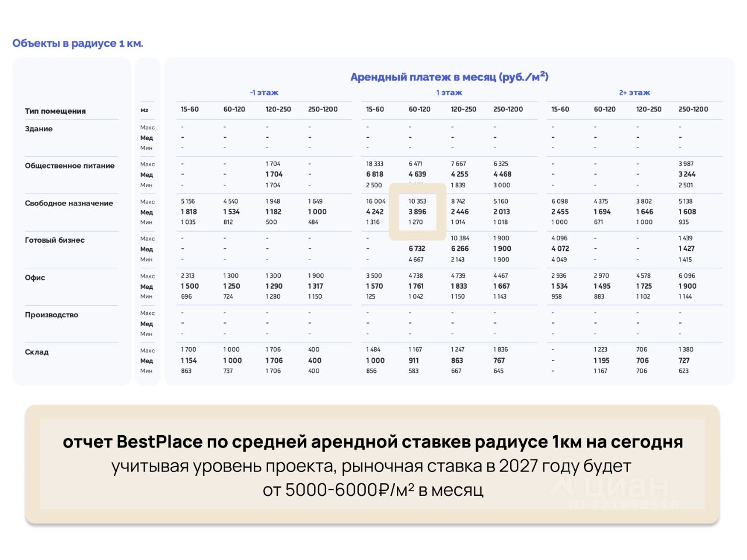747x560 pixels.
Task: Select the "Общественное питание" row label
Action: (69, 166)
